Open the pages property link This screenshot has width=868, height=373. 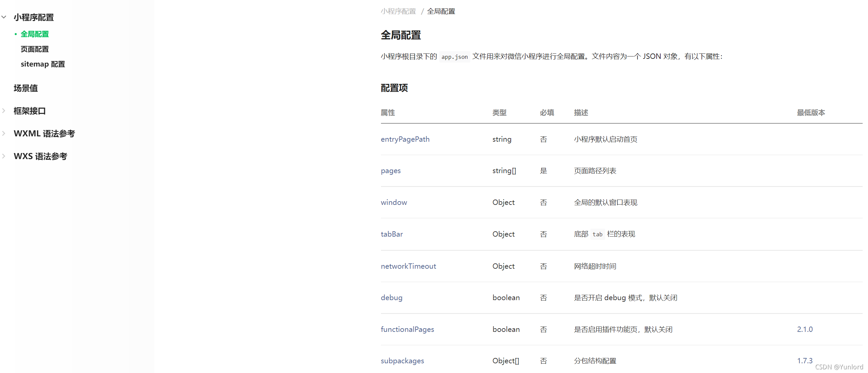point(391,171)
